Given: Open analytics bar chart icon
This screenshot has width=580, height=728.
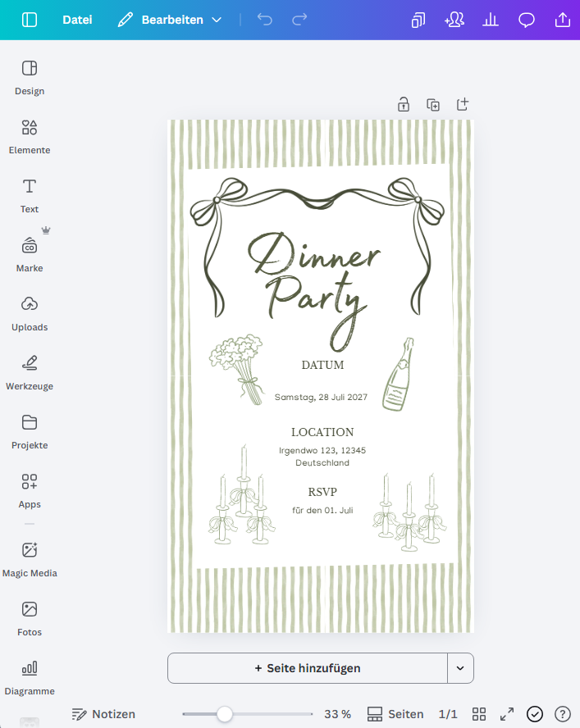Looking at the screenshot, I should [491, 20].
